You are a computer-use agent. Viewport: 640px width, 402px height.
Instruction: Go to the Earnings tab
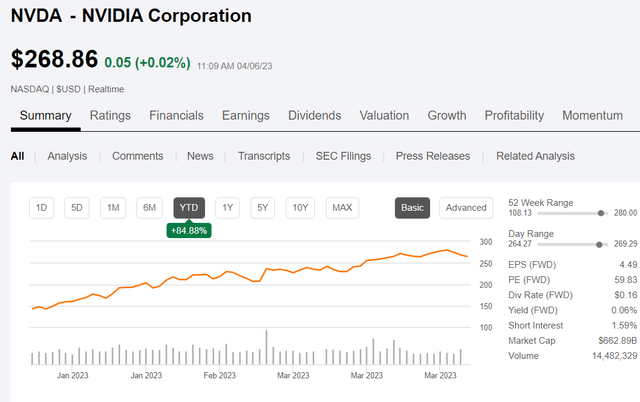click(246, 115)
